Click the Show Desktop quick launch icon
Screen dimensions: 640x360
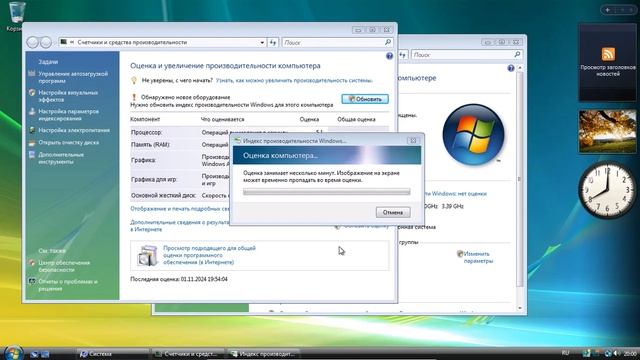click(x=34, y=354)
